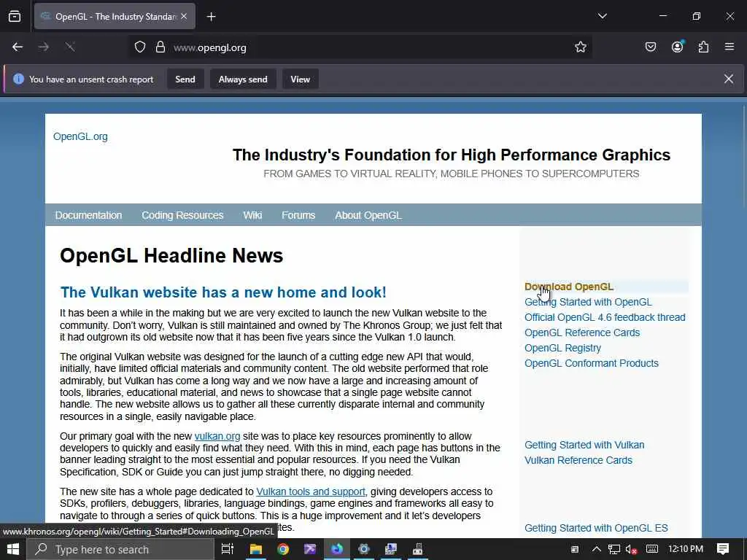Open the clock showing 12:10 PM

[x=686, y=549]
